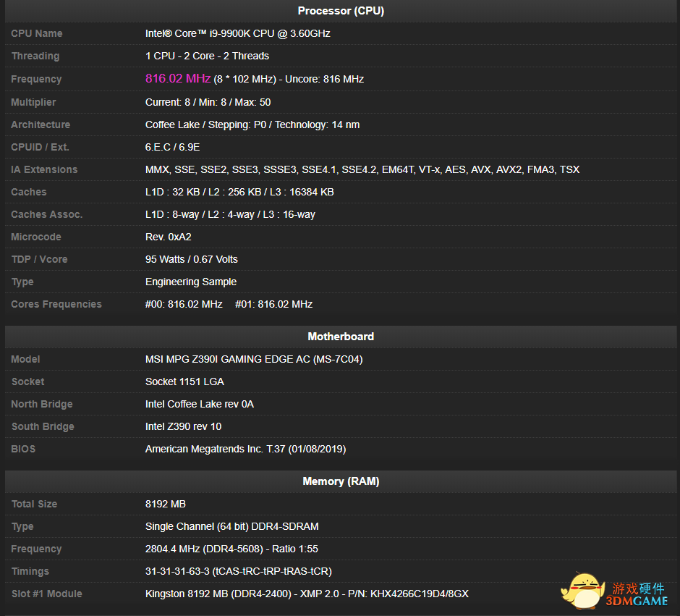Click the 'Motherboard' section header
The height and width of the screenshot is (616, 680).
341,337
